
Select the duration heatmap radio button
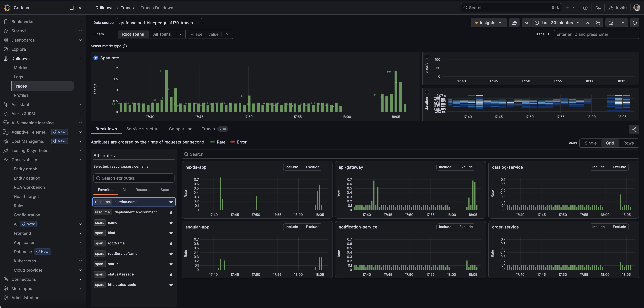tap(427, 92)
